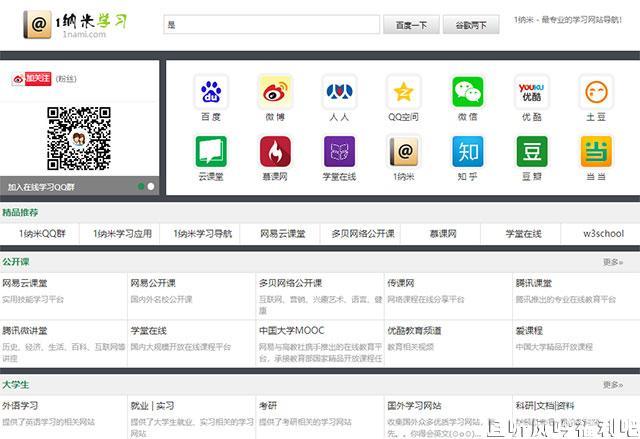
Task: Open the w3school recommended tab
Action: coord(603,234)
